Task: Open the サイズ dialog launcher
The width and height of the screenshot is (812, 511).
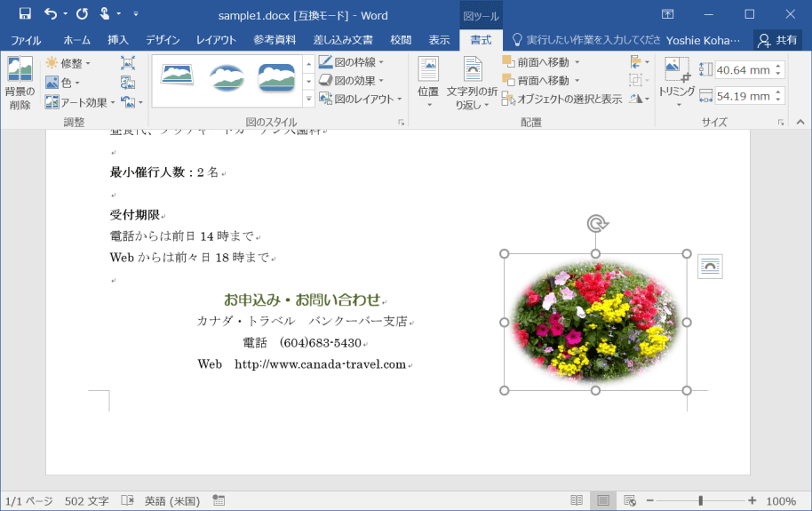Action: pyautogui.click(x=781, y=123)
